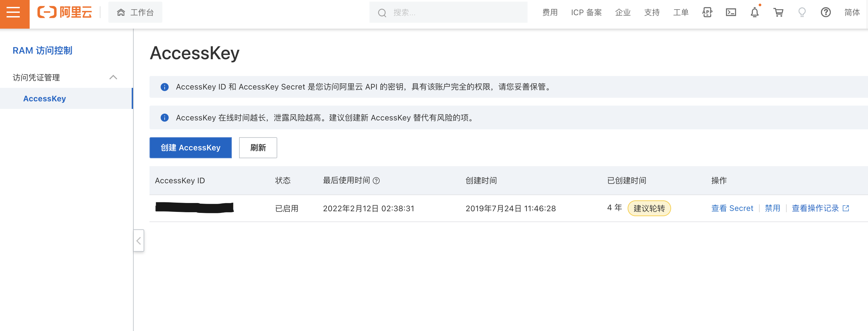The image size is (868, 331).
Task: Click the tooltip icon next to 最后使用时间
Action: [377, 181]
